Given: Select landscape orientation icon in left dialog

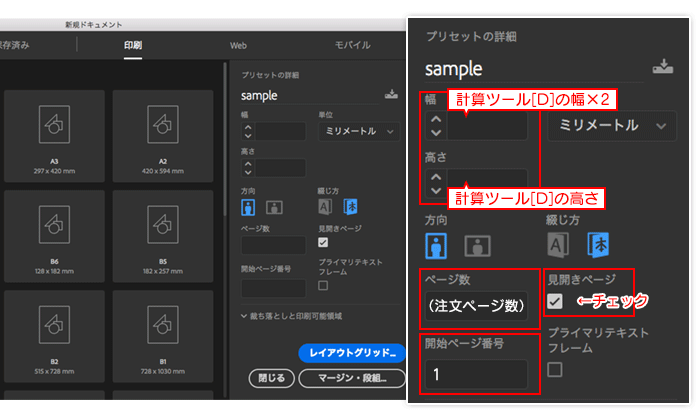Looking at the screenshot, I should coord(273,207).
